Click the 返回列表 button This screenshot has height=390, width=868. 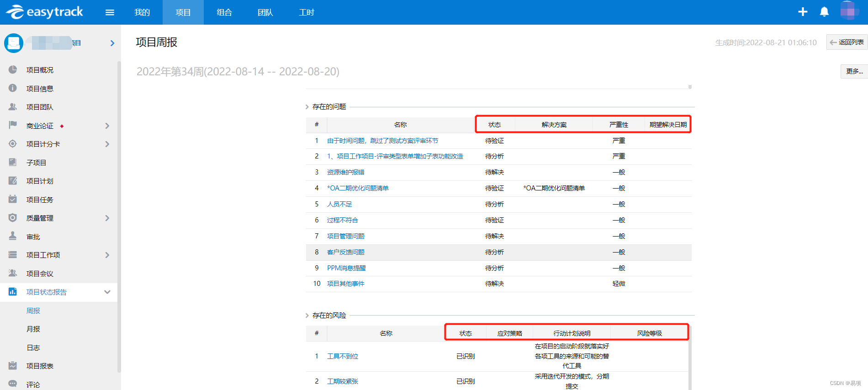coord(847,42)
